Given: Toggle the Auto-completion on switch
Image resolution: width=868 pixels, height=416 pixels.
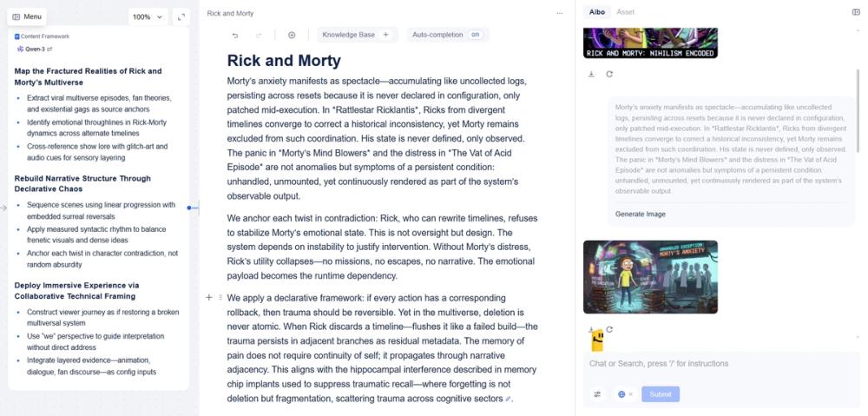Looking at the screenshot, I should pyautogui.click(x=475, y=35).
